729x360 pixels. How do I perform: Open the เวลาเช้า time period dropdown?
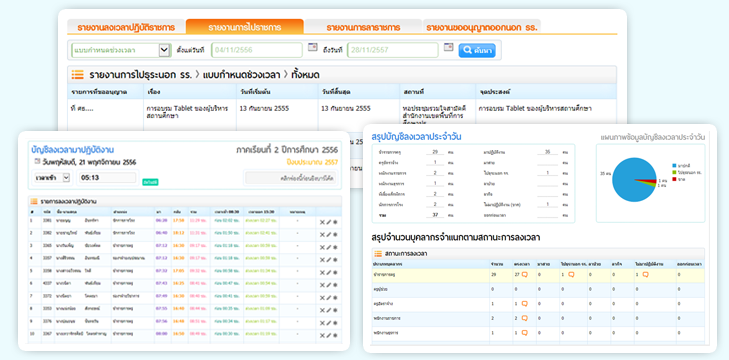coord(52,177)
